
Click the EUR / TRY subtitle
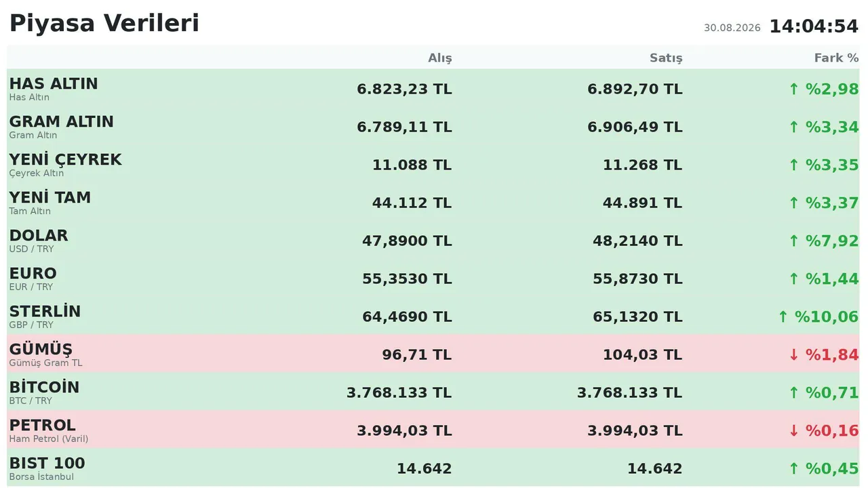31,287
